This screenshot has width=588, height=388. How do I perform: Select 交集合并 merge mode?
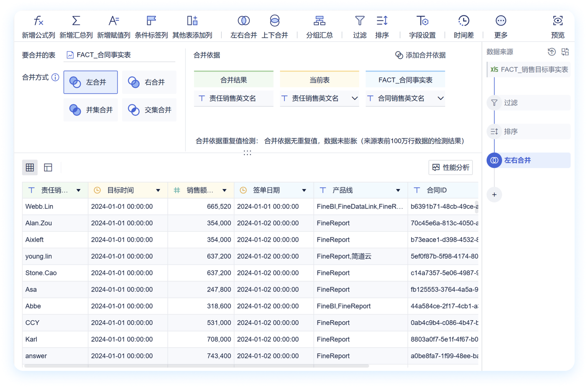click(x=149, y=110)
